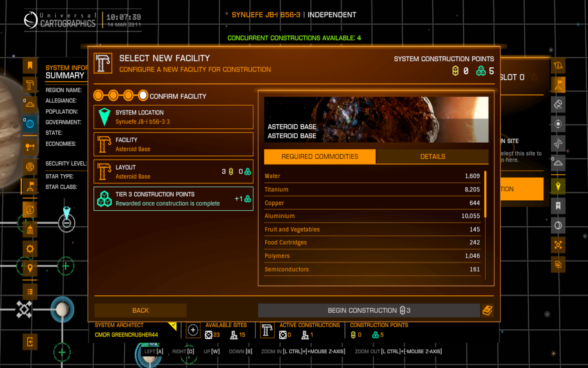Select the Copper commodity row
588x368 pixels.
pos(372,203)
